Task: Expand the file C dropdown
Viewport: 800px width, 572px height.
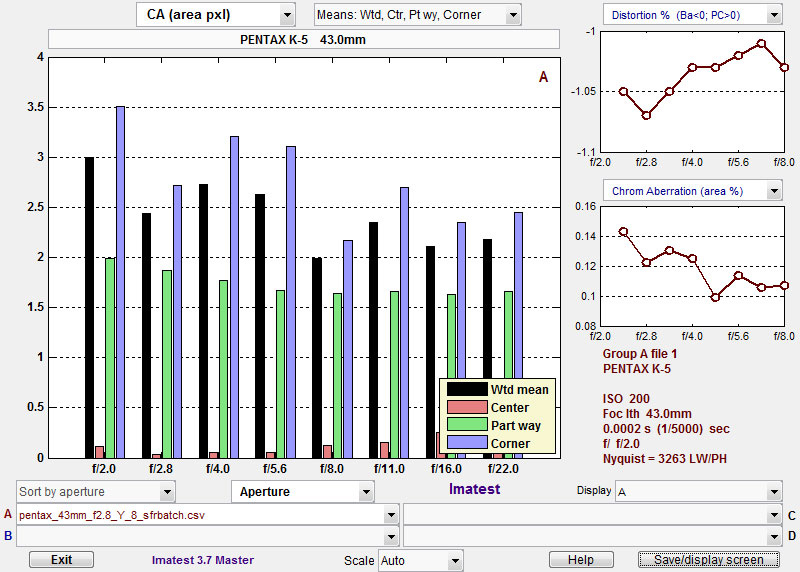Action: (x=592, y=515)
